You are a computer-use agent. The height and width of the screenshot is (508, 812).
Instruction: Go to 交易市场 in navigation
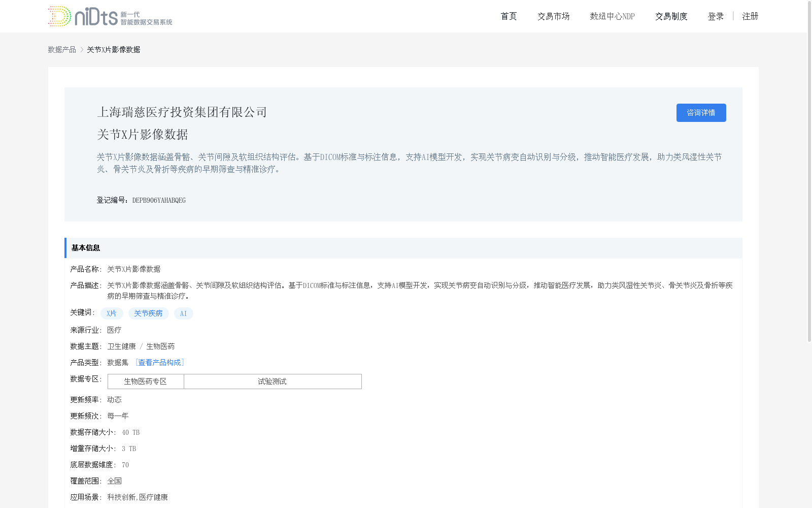point(553,16)
